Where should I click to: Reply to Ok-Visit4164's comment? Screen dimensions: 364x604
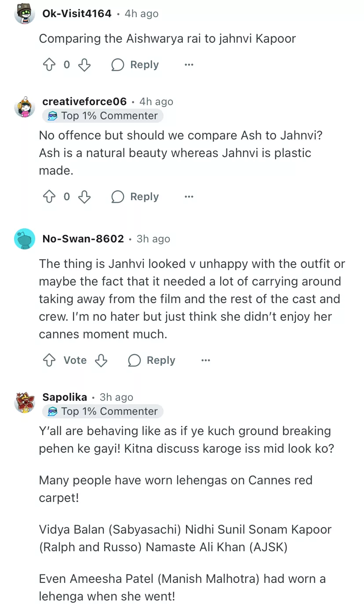click(135, 65)
